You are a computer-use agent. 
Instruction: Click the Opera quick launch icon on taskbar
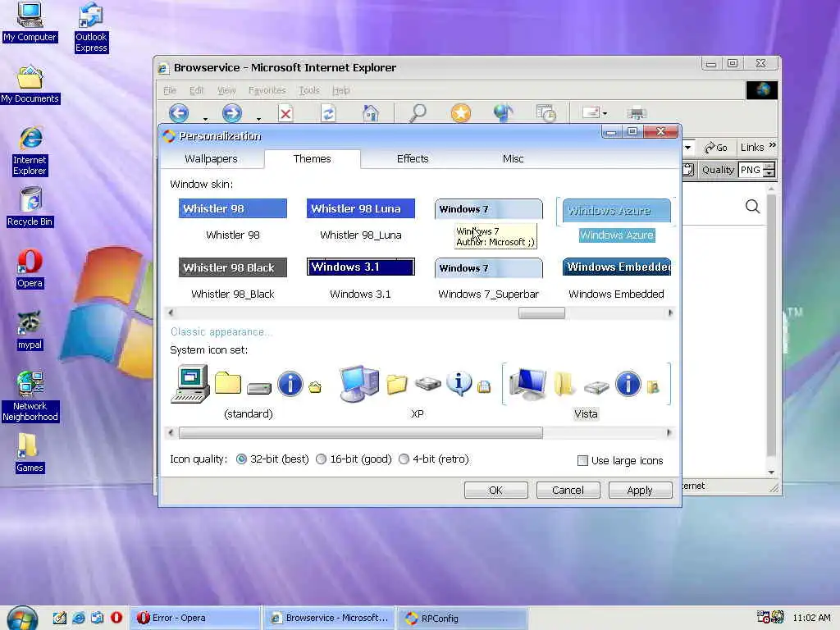tap(116, 617)
